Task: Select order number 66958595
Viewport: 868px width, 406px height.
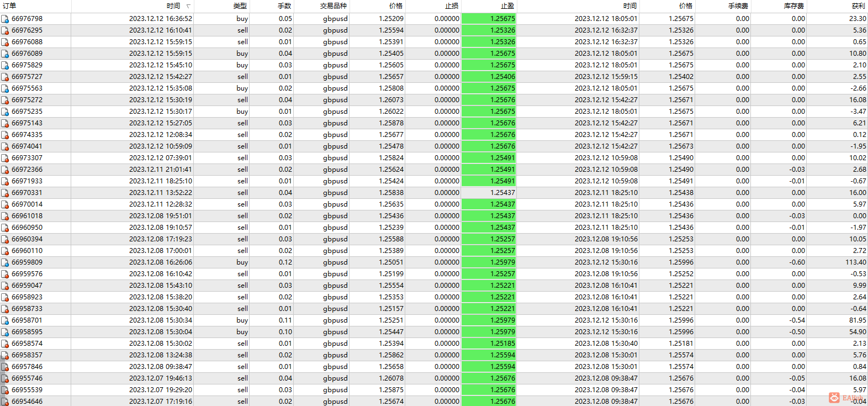Action: [27, 332]
